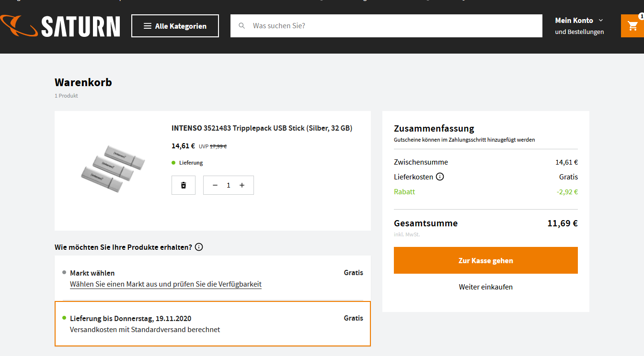Click into the 'Was suchen Sie?' search field
Viewport: 644px width, 356px height.
[393, 26]
